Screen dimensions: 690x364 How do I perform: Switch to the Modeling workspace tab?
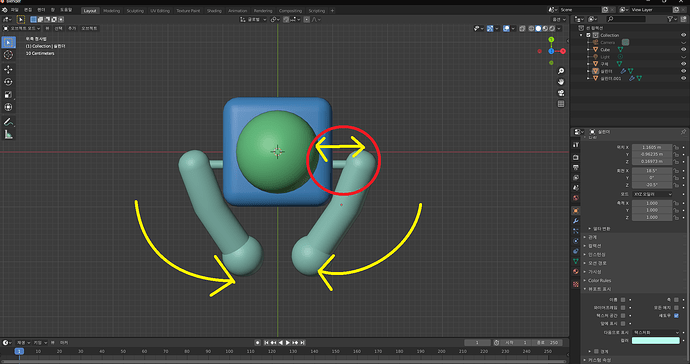[x=111, y=11]
